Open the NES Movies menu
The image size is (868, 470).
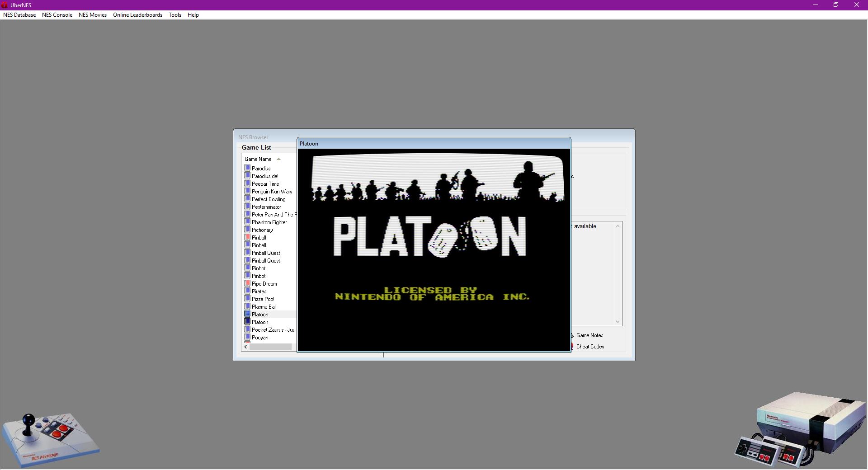tap(93, 15)
